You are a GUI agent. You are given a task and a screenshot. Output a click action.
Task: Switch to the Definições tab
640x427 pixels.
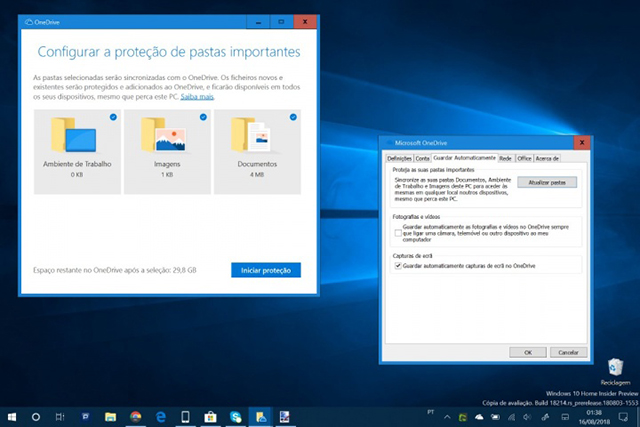click(400, 158)
